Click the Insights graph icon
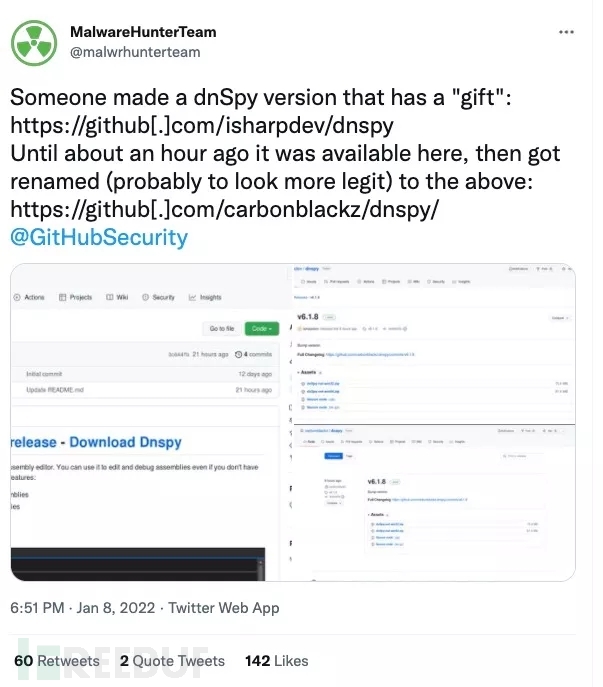Screen dimensions: 603x687 tap(191, 297)
